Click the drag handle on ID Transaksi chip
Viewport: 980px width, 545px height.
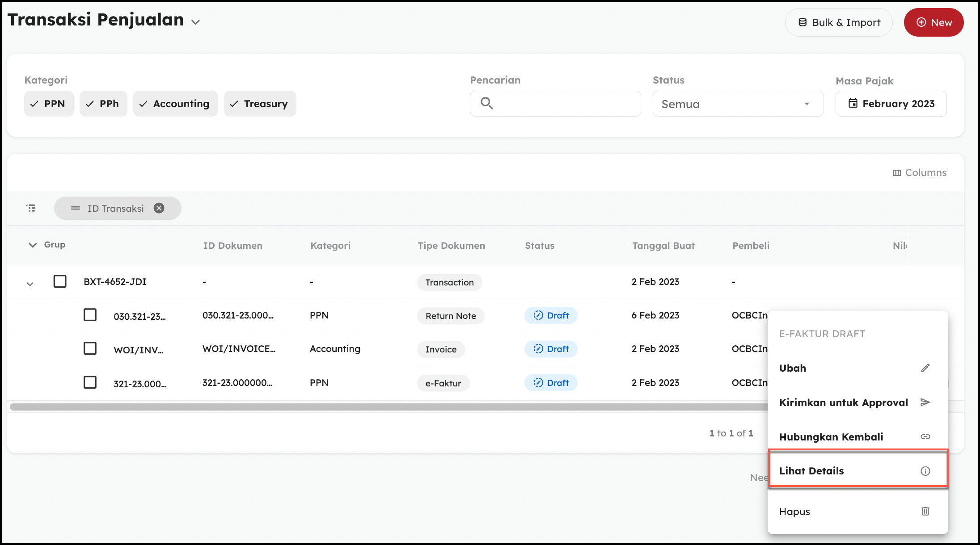75,208
